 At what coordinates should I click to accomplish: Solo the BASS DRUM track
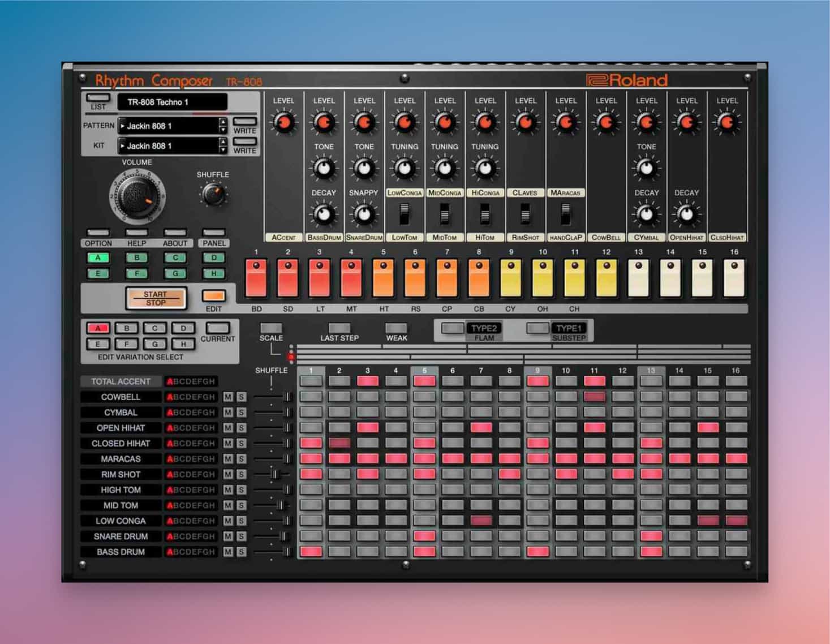[x=241, y=552]
